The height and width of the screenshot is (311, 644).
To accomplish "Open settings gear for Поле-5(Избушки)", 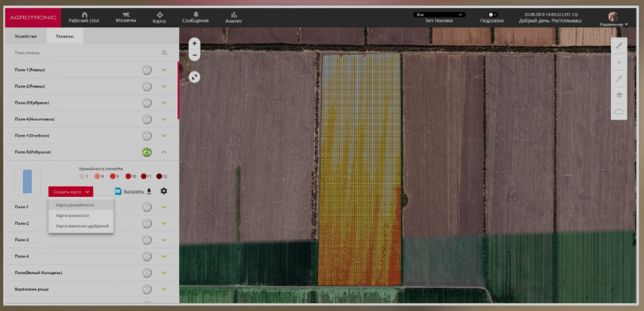I will (x=164, y=191).
